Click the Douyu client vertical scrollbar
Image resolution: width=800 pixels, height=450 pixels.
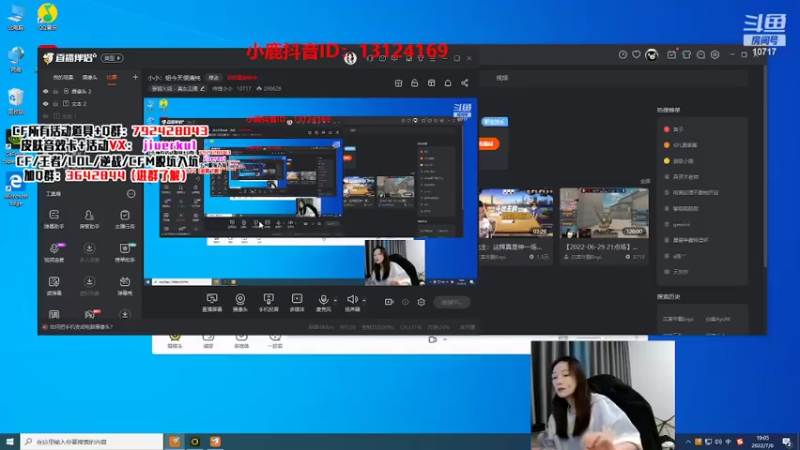tap(764, 168)
